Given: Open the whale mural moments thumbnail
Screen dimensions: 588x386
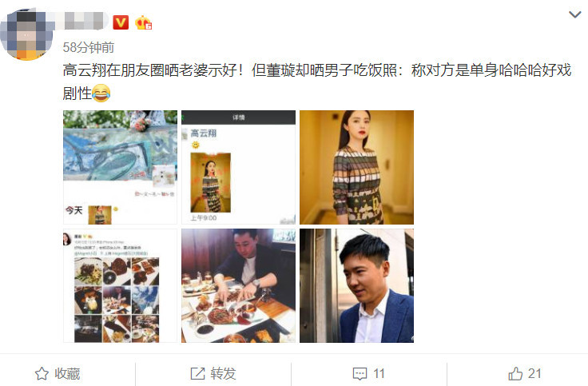Looking at the screenshot, I should tap(120, 167).
